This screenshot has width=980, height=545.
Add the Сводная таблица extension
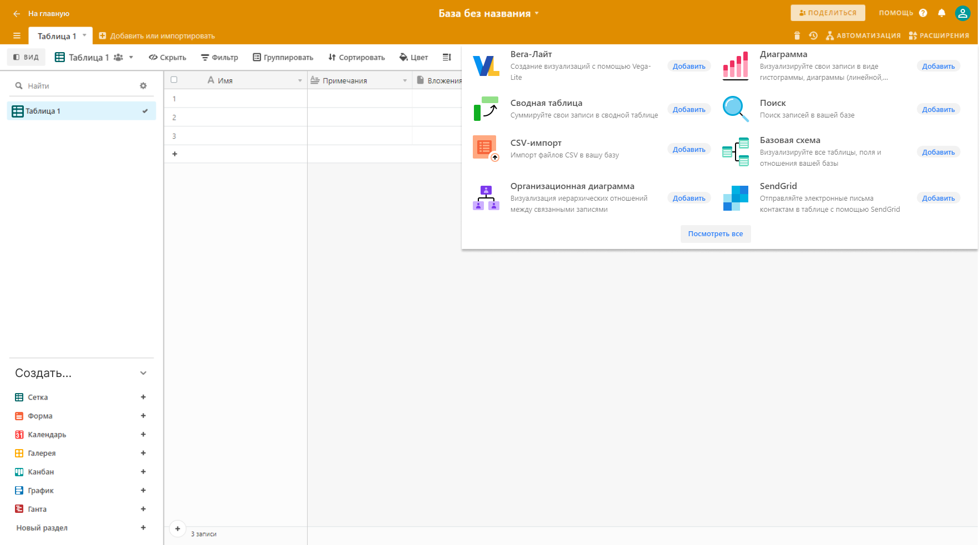click(x=689, y=110)
